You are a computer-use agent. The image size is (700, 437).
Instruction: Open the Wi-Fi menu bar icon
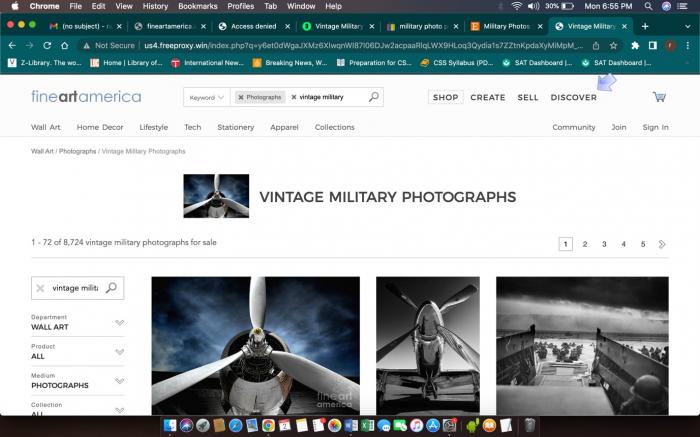coord(517,6)
